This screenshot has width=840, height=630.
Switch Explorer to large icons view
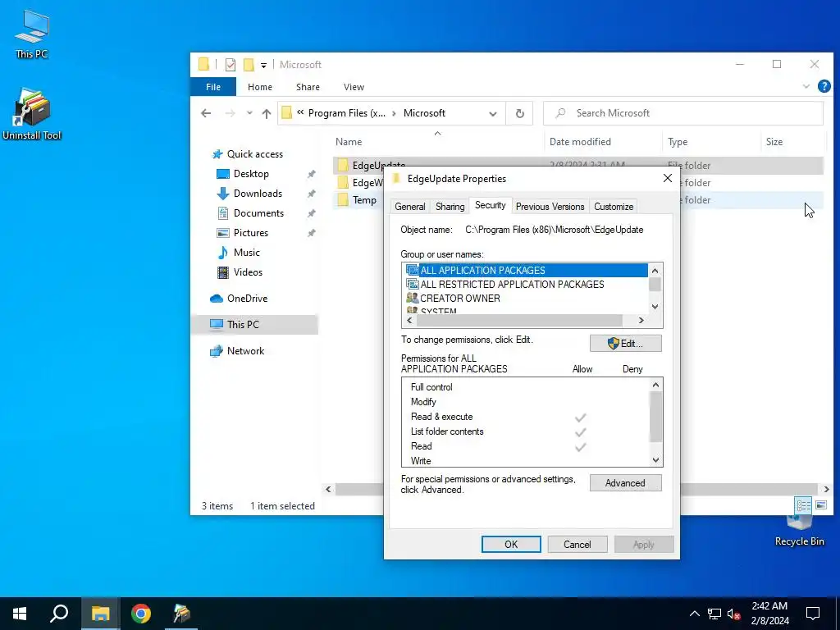tap(820, 505)
